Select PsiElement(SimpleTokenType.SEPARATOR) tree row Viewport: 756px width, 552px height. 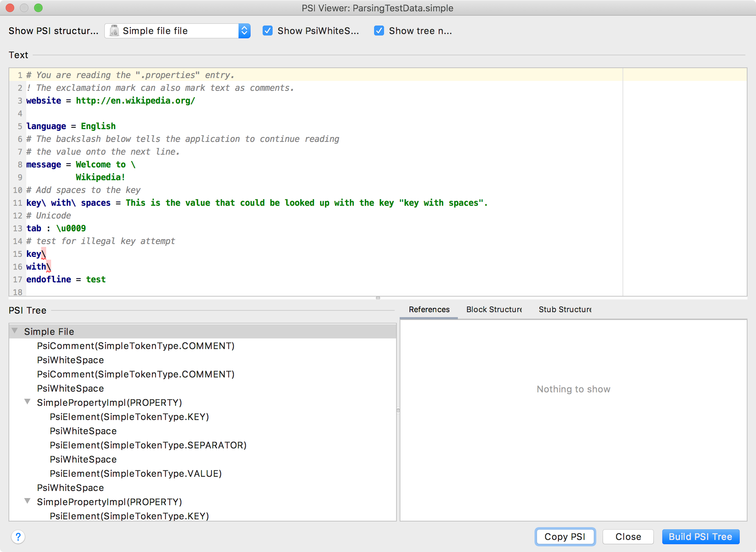pyautogui.click(x=203, y=445)
